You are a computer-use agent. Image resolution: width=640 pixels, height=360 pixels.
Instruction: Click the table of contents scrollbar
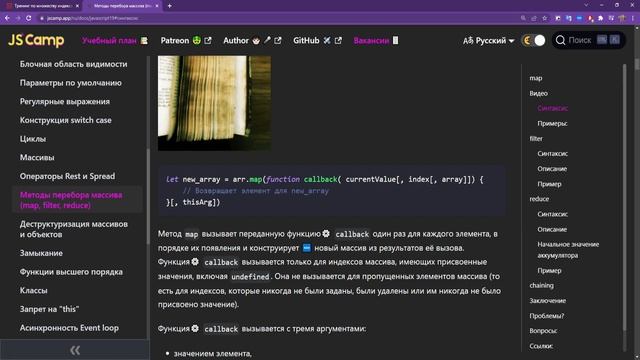[x=624, y=198]
